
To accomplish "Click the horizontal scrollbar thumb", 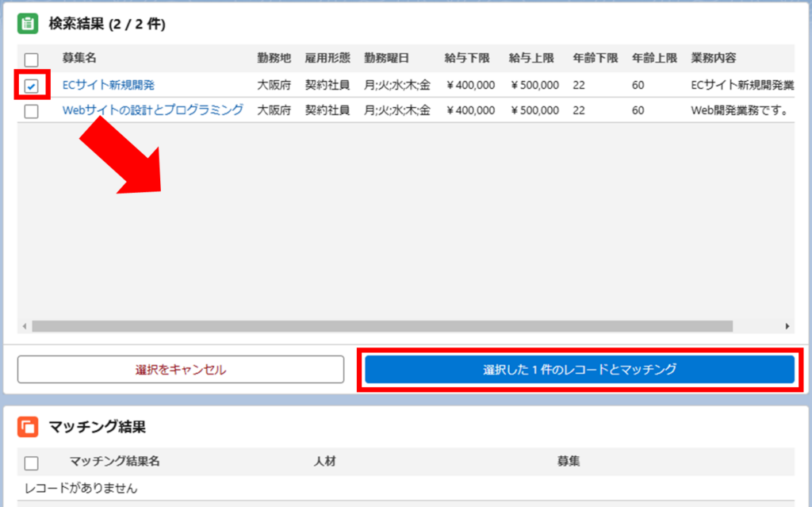I will [x=382, y=326].
